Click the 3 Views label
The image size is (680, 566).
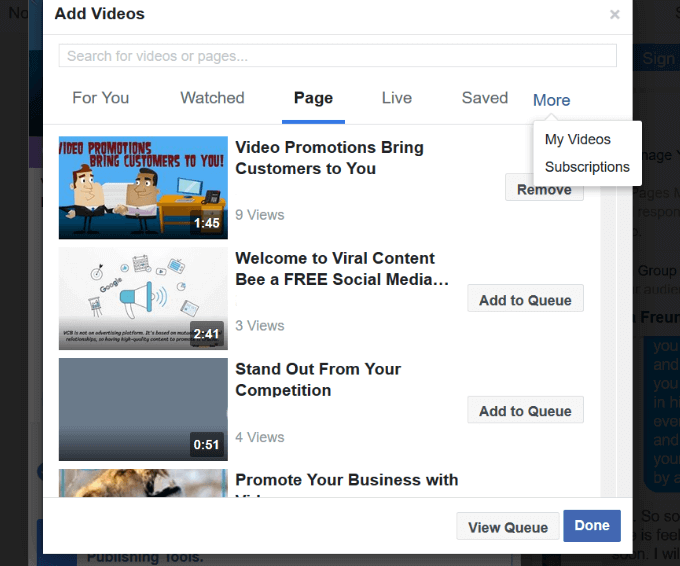click(x=260, y=326)
